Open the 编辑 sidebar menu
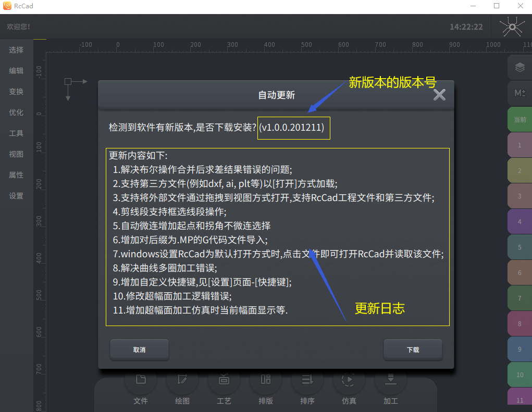Image resolution: width=532 pixels, height=412 pixels. pyautogui.click(x=16, y=70)
